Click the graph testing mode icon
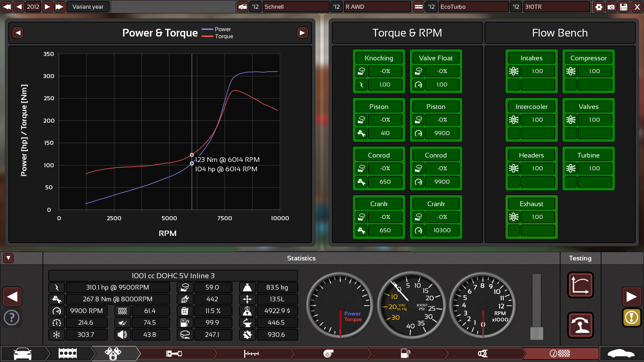The width and height of the screenshot is (644, 362). click(x=580, y=285)
